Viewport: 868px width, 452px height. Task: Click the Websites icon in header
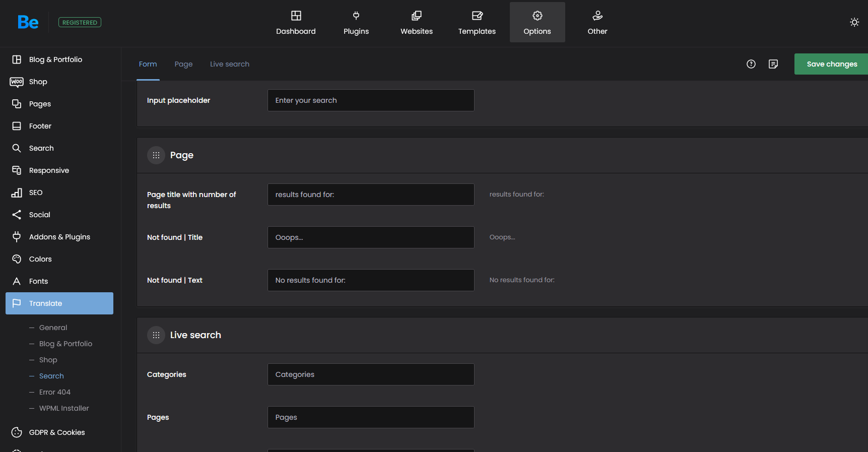[417, 16]
